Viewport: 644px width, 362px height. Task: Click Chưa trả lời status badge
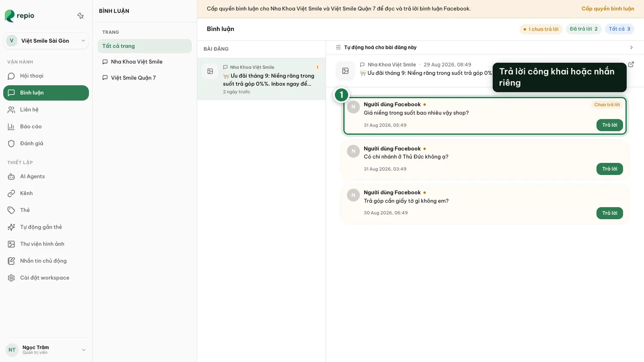[607, 105]
